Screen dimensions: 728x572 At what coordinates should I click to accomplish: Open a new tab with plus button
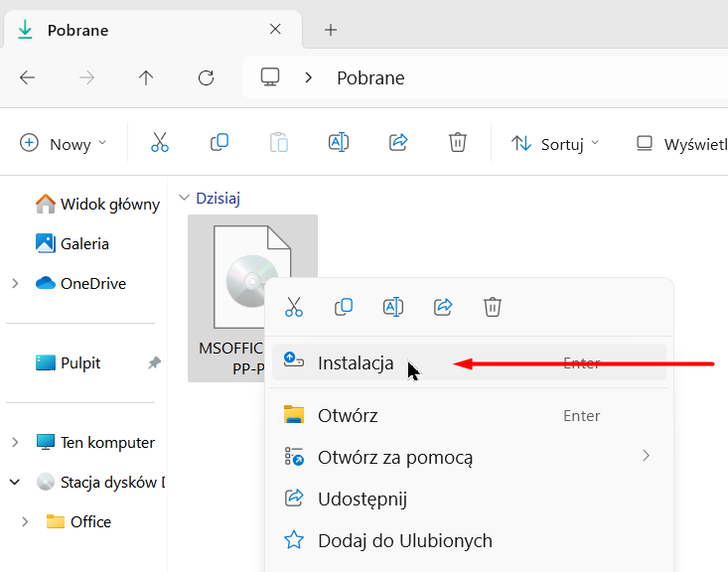click(331, 30)
